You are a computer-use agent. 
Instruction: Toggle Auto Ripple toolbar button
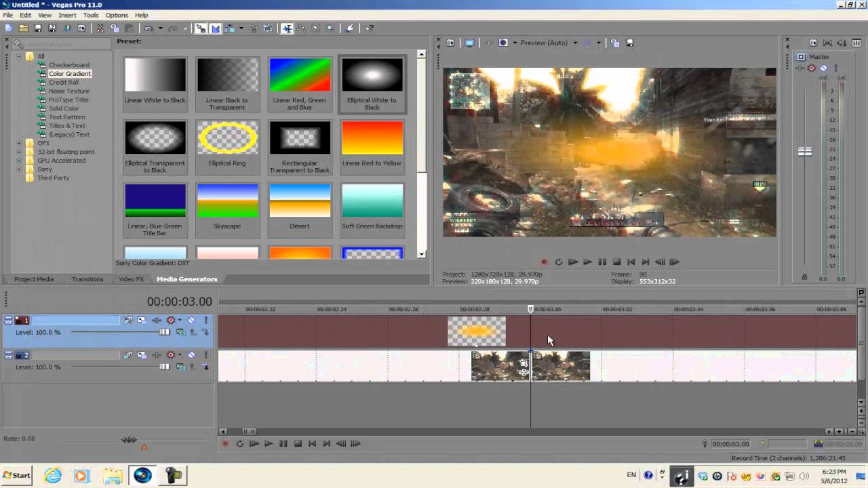[229, 28]
